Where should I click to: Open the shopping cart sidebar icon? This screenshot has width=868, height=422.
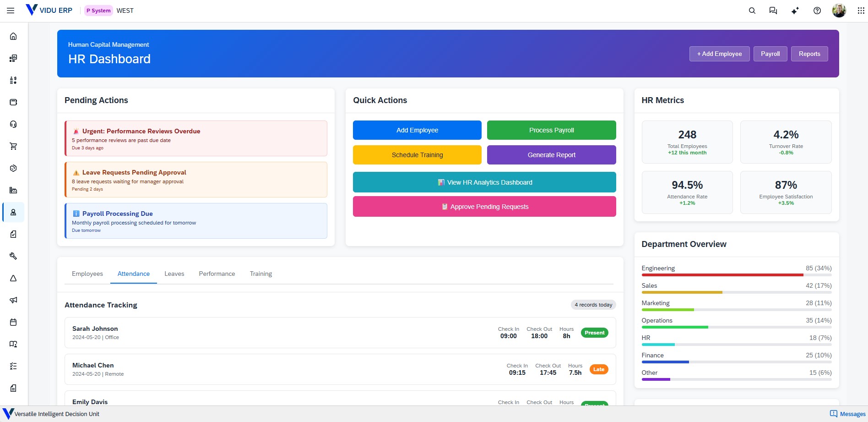tap(13, 146)
